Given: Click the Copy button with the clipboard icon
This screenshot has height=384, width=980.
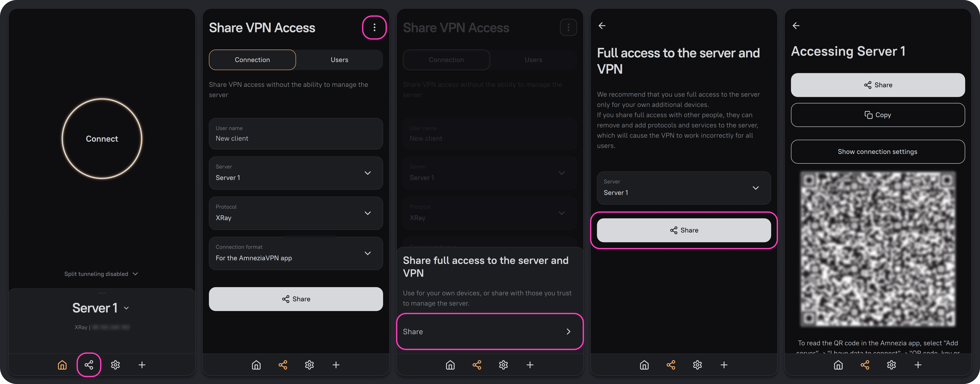Looking at the screenshot, I should [878, 115].
